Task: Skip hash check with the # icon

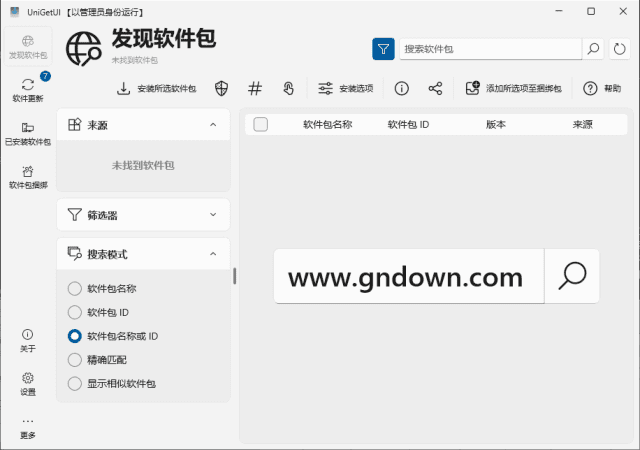Action: 255,88
